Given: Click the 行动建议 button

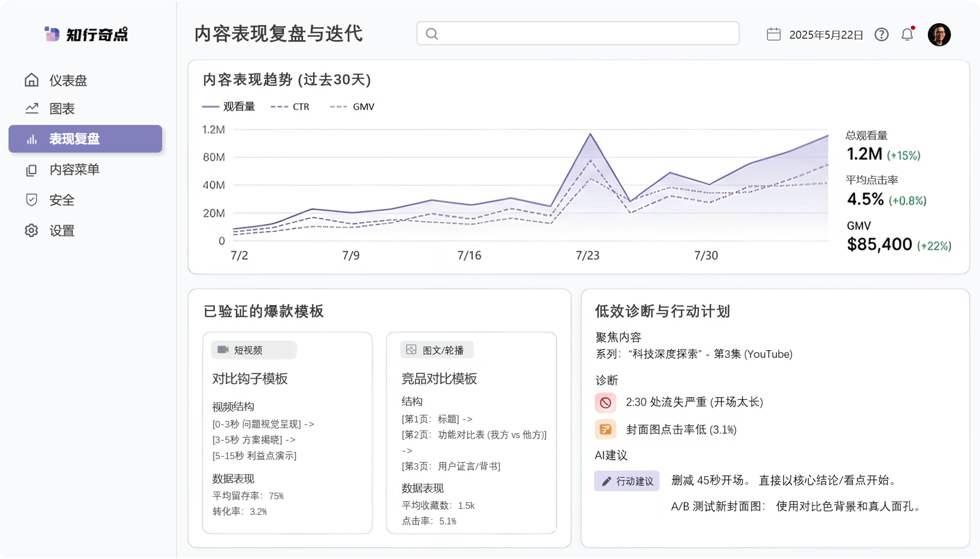Looking at the screenshot, I should pos(626,481).
